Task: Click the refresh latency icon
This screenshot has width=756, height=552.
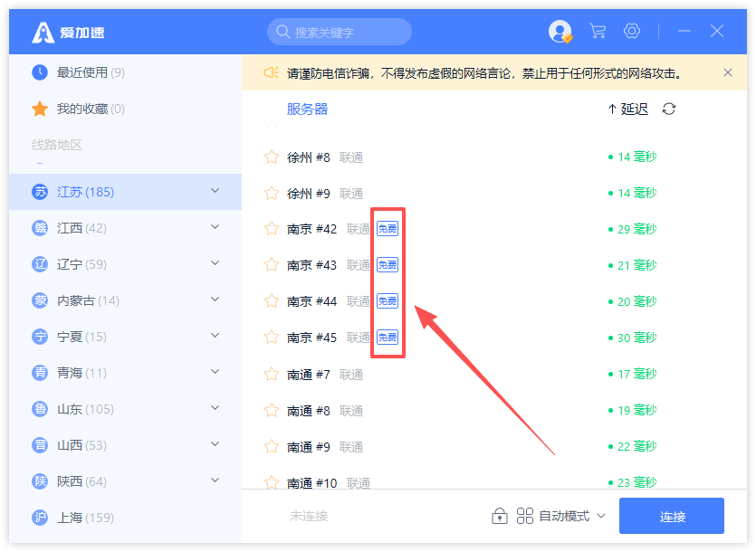Action: pyautogui.click(x=669, y=109)
